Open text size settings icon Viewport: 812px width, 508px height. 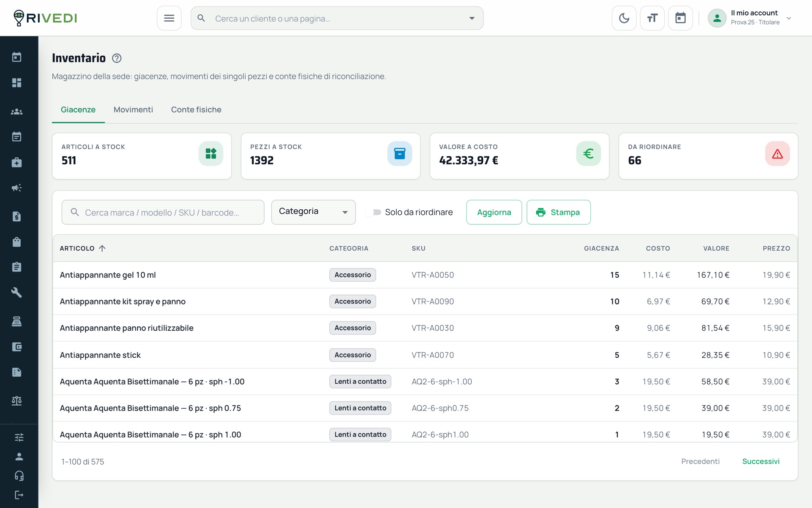(x=652, y=18)
